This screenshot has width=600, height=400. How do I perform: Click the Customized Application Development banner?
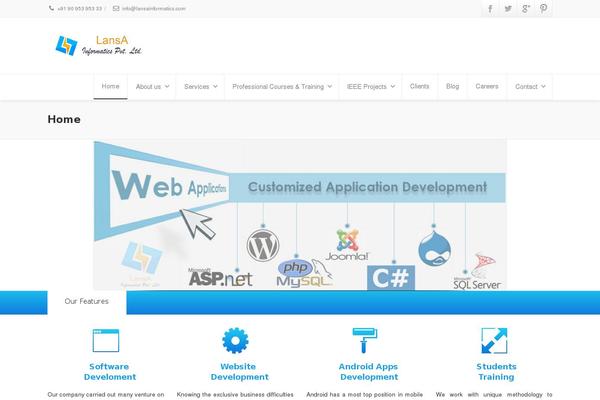click(367, 187)
